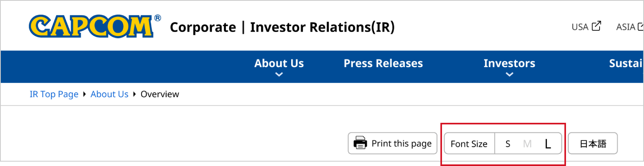The image size is (644, 166).
Task: Expand the chevron under Investors
Action: click(x=509, y=74)
